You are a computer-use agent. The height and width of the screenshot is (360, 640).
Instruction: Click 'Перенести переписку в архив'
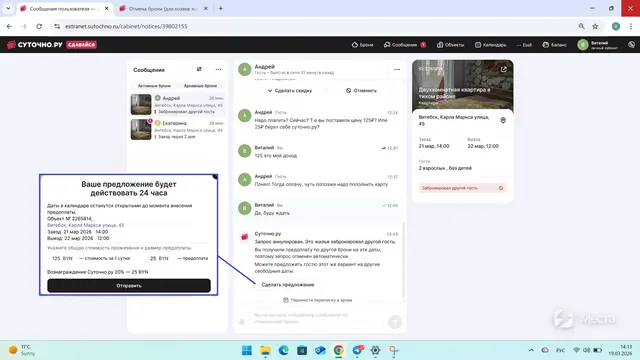tap(318, 300)
